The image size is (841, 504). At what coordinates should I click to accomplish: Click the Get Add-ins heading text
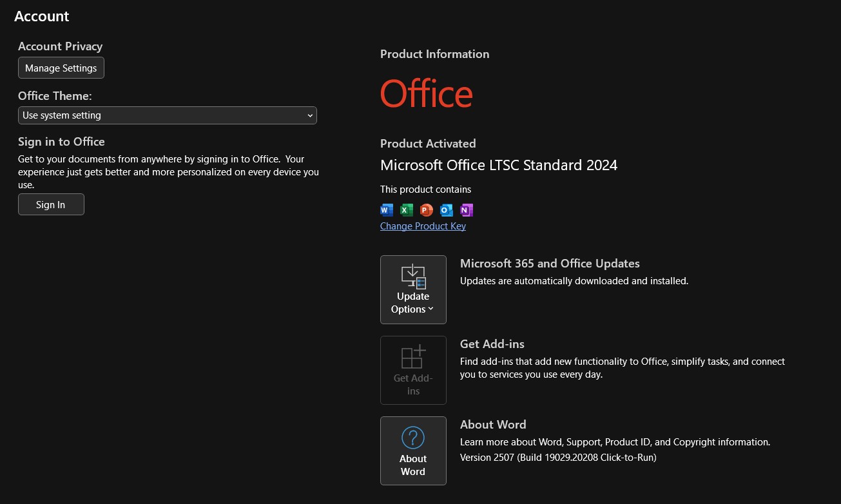point(492,344)
